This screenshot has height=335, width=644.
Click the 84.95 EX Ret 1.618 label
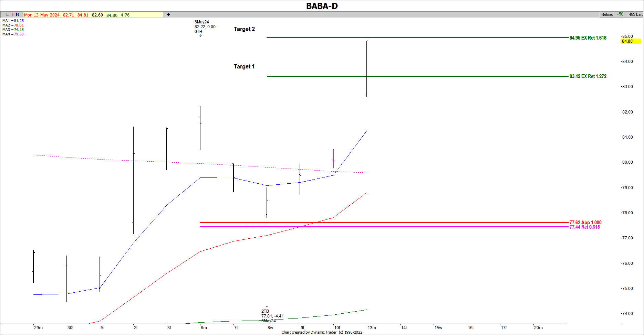[588, 38]
